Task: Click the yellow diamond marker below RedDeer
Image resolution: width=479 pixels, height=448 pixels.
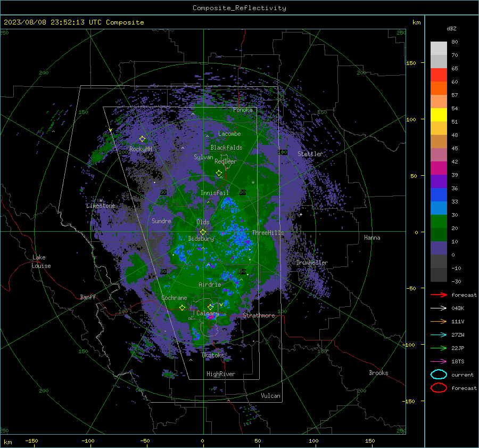Action: pyautogui.click(x=219, y=173)
